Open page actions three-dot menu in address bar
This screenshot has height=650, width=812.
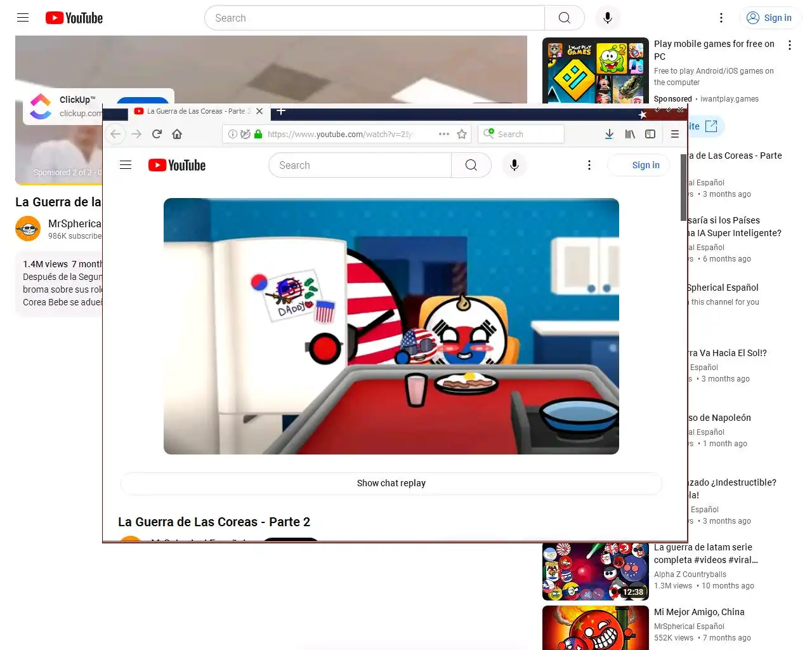(444, 134)
